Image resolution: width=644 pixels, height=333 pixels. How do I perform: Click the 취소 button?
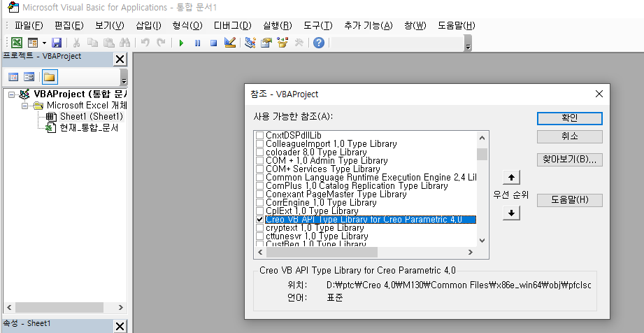click(570, 136)
